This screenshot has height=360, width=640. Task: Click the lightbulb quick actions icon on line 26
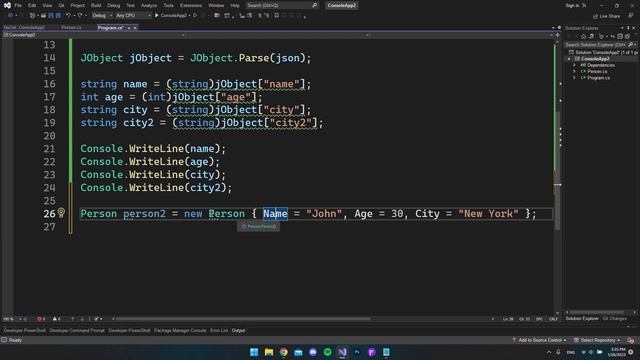pos(61,212)
